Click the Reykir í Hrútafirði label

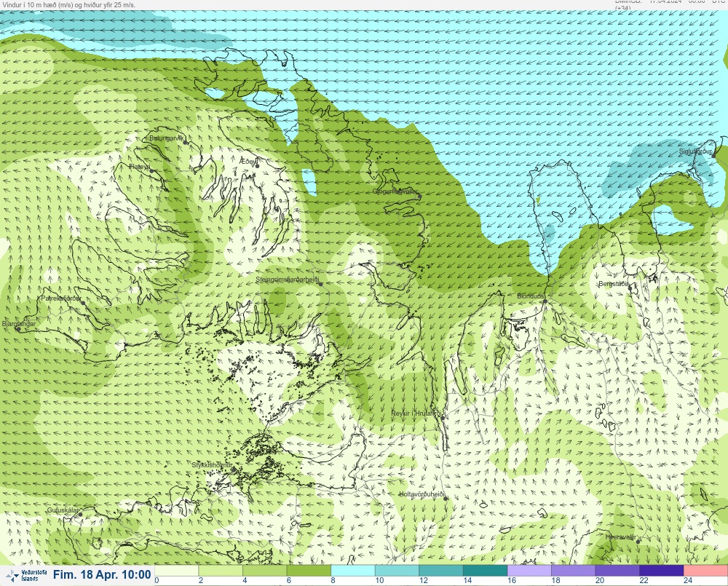point(416,413)
